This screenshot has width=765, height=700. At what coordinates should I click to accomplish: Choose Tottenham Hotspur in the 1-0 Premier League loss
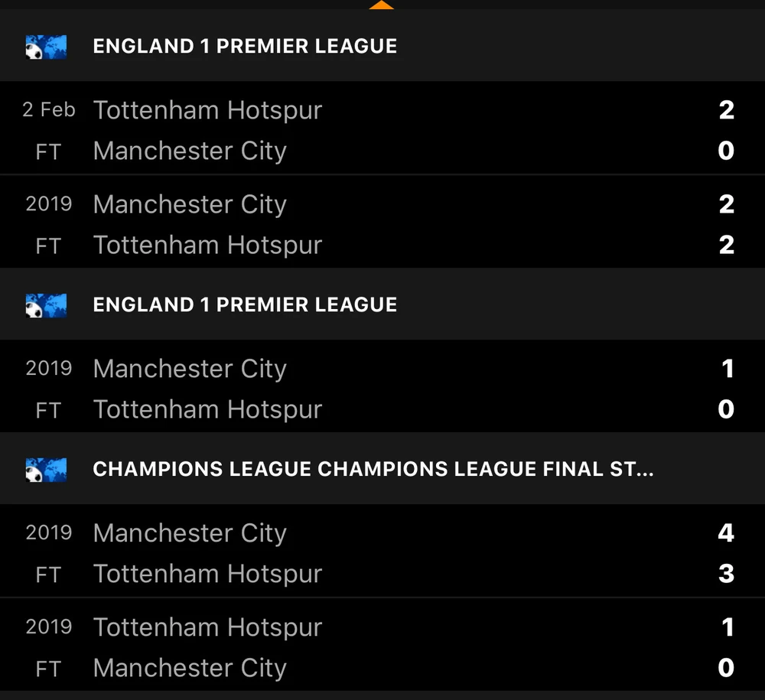[x=207, y=409]
